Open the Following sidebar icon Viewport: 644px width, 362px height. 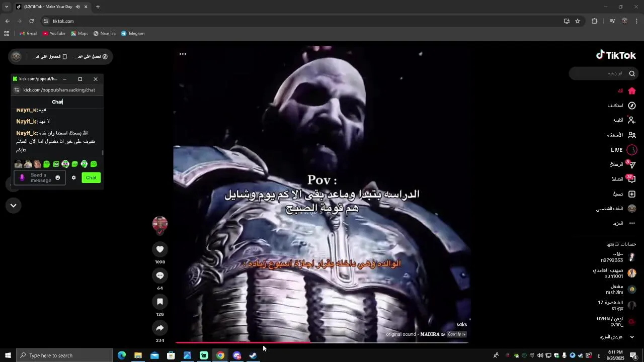[632, 120]
